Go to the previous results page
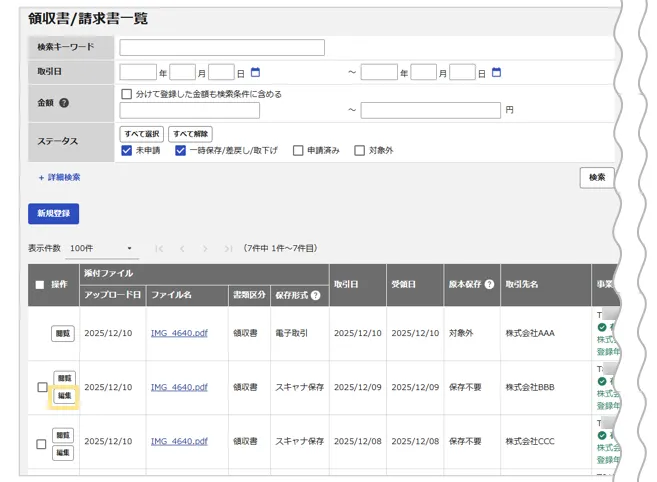Viewport: 657px width, 482px height. [x=182, y=248]
